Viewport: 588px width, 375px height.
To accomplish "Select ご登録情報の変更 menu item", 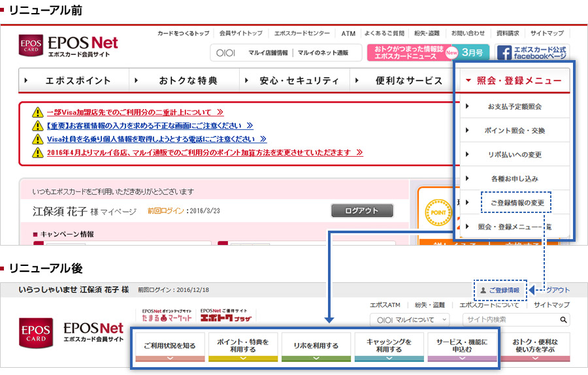I will point(515,203).
